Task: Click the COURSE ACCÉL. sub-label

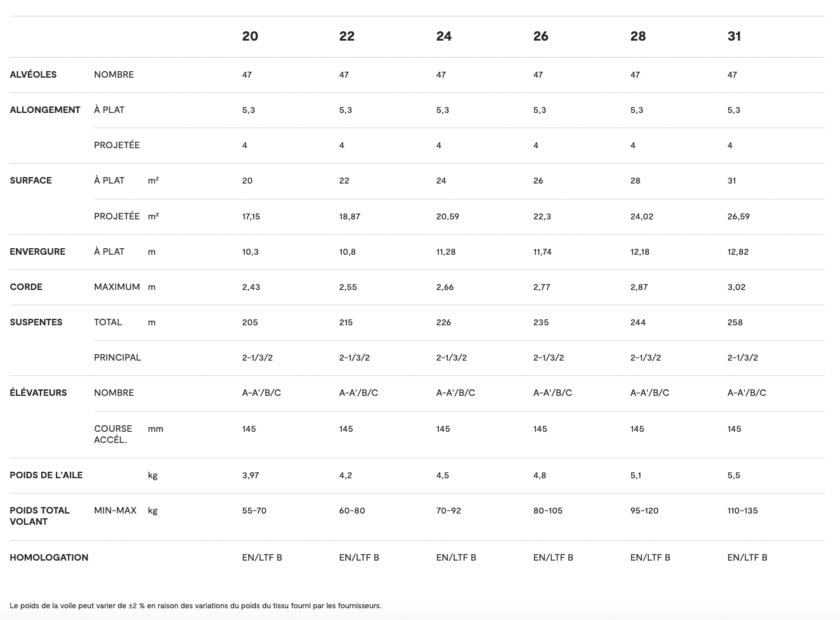Action: 113,434
